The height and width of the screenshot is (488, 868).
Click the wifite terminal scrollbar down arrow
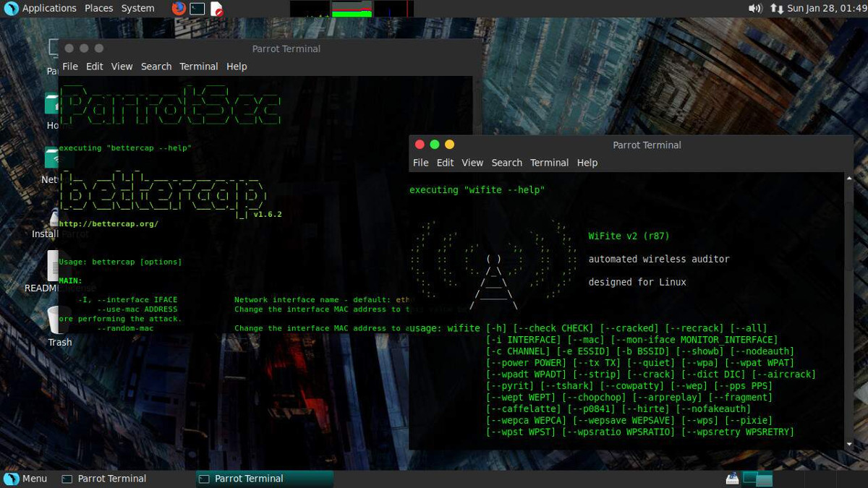(x=848, y=444)
